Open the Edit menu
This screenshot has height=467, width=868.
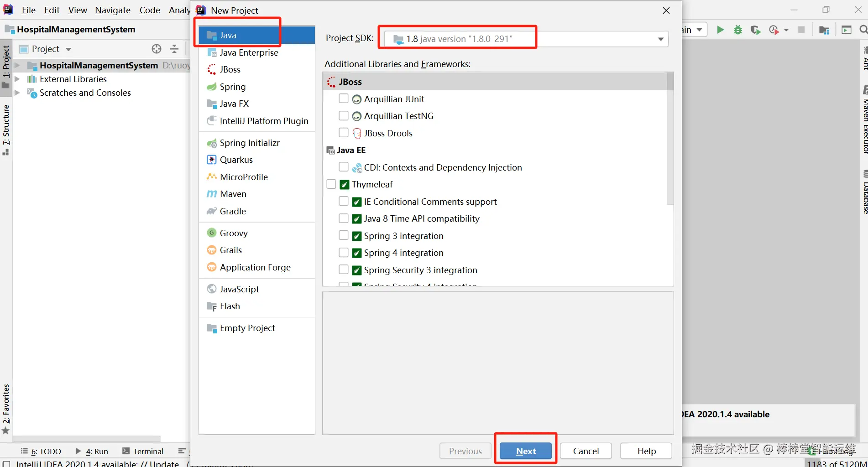pos(52,10)
